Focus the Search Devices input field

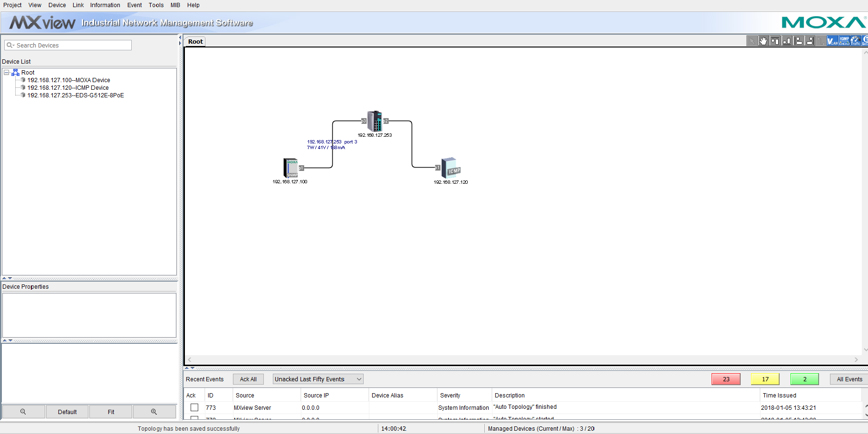point(68,45)
